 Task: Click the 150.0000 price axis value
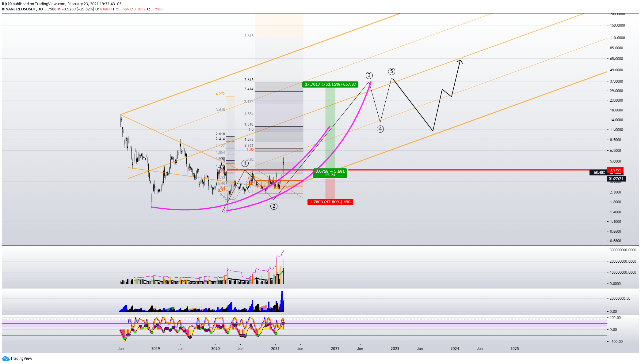point(617,25)
